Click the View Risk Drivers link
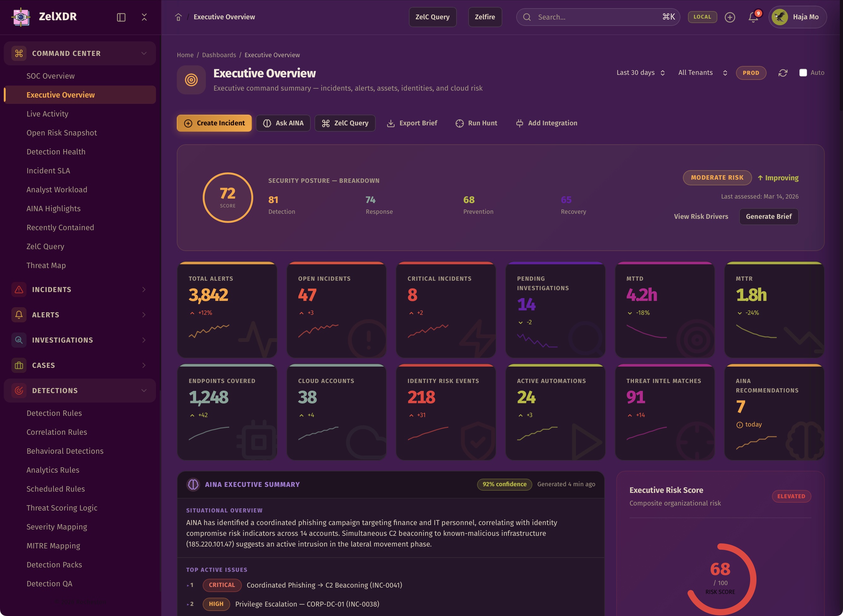 point(701,216)
